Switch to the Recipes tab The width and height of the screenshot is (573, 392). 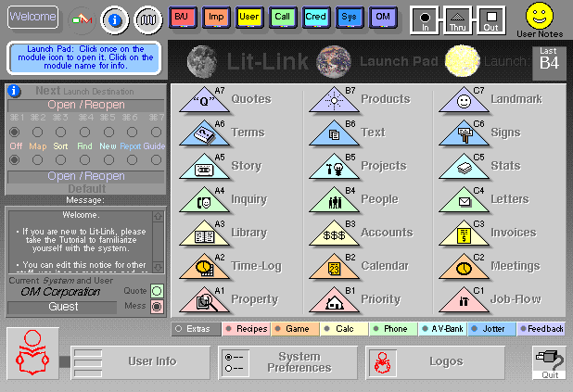coord(246,328)
